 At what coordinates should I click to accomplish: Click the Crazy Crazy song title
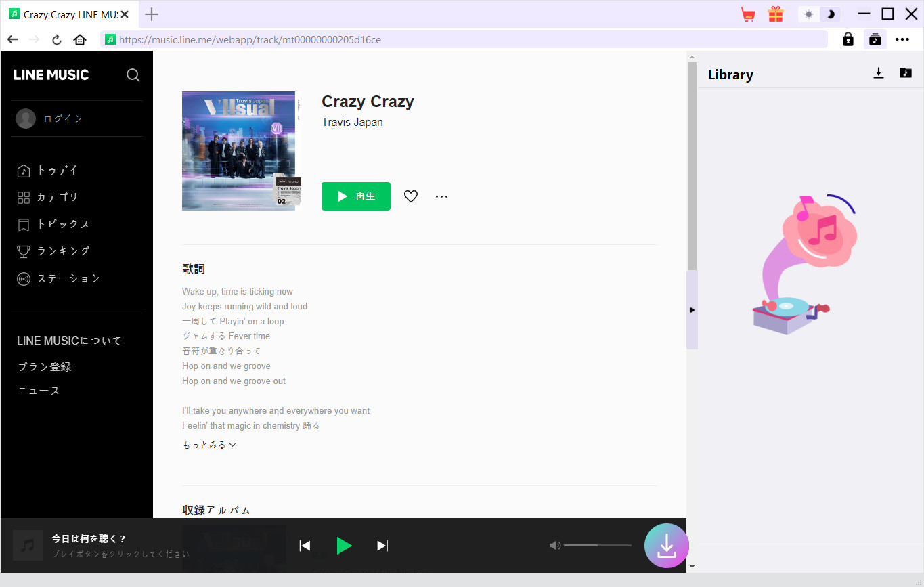[x=368, y=102]
